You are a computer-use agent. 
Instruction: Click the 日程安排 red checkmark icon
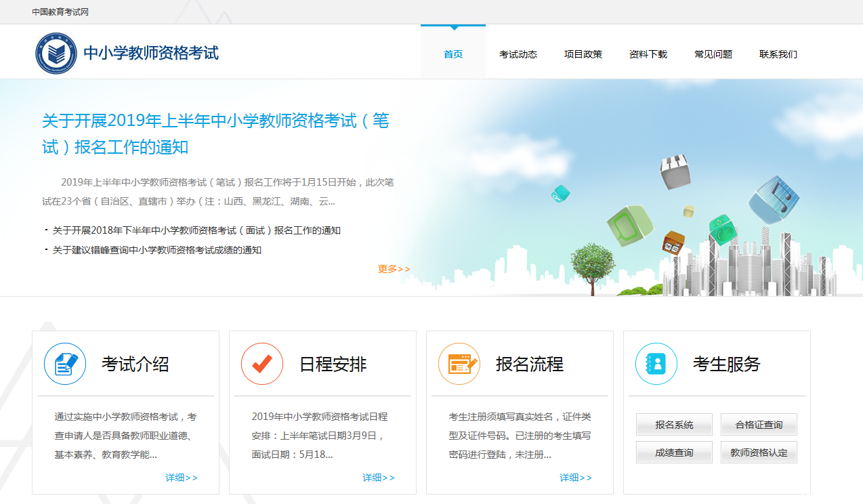pyautogui.click(x=261, y=364)
